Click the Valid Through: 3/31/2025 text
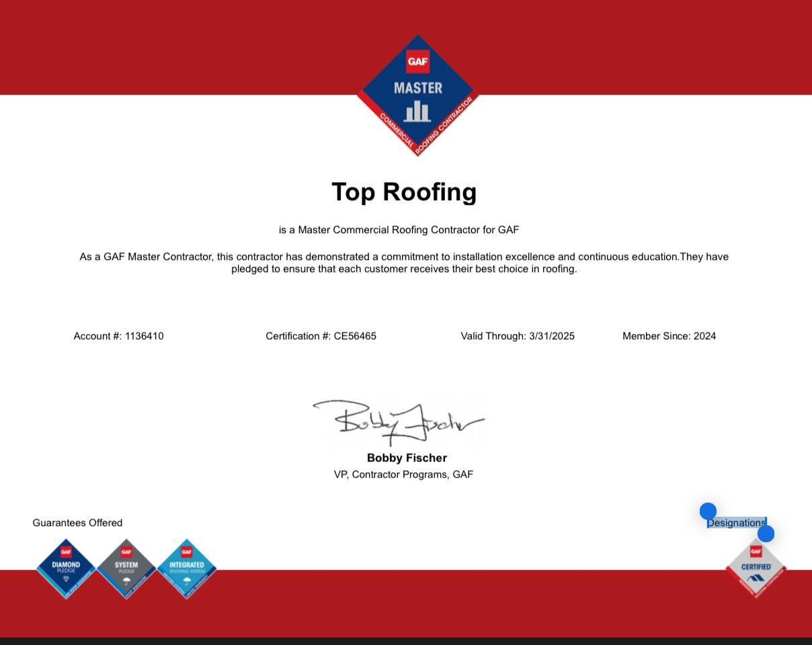The height and width of the screenshot is (645, 812). click(x=518, y=336)
